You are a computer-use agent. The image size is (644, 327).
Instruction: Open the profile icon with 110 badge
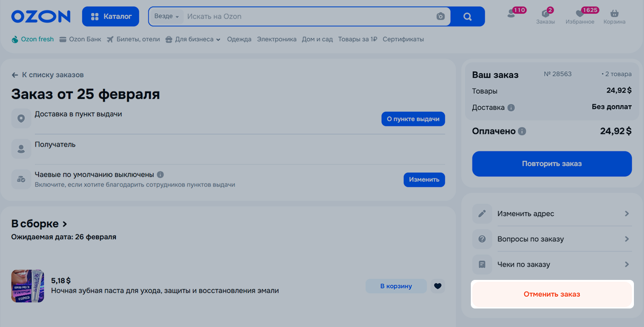pos(512,14)
